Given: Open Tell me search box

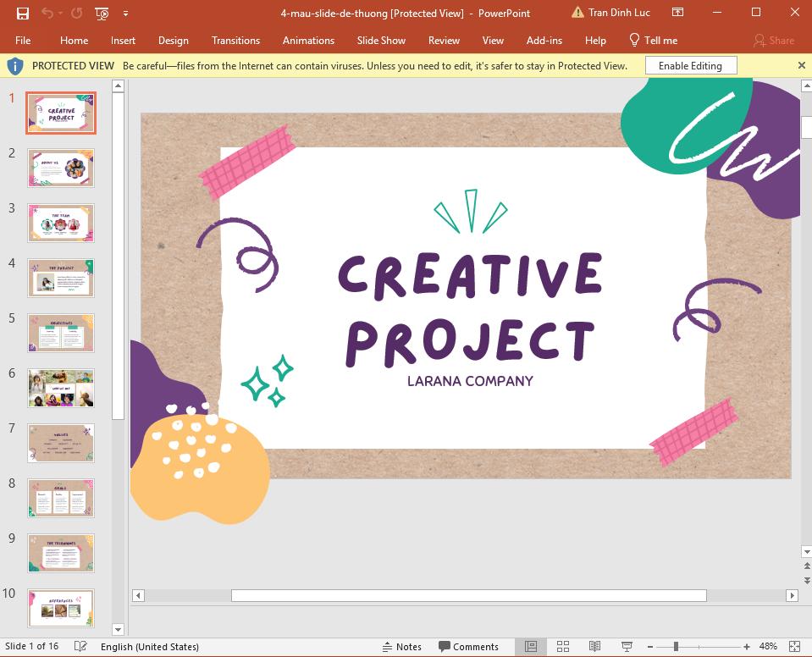Looking at the screenshot, I should 653,40.
